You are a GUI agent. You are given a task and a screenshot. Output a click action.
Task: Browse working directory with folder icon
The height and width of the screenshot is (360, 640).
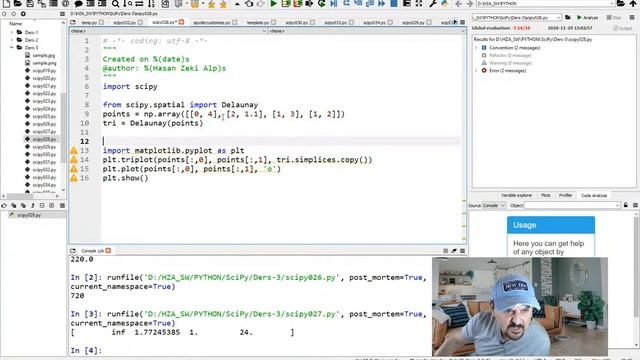[620, 3]
